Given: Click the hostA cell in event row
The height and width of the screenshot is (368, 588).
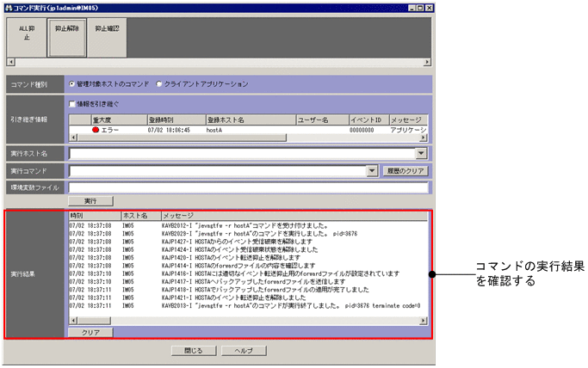Looking at the screenshot, I should click(214, 130).
